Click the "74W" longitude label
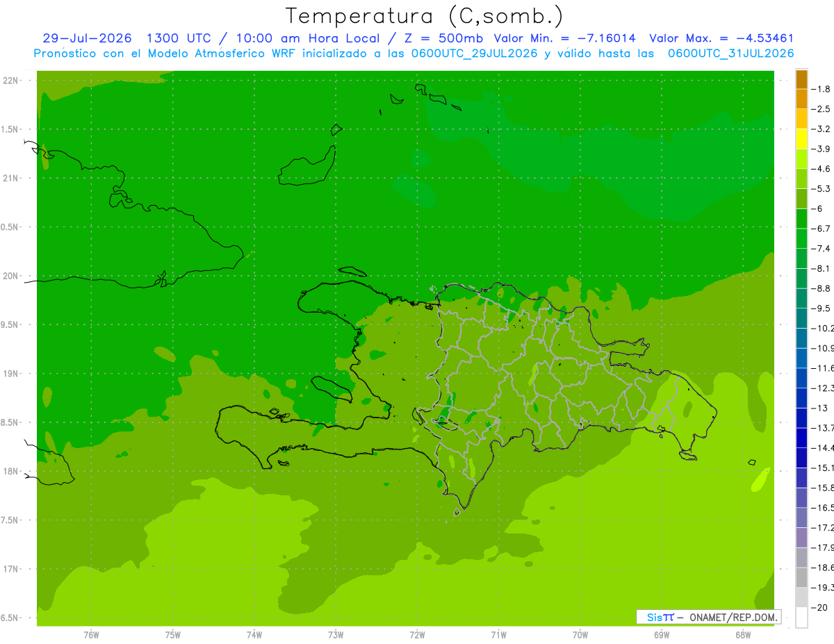Image resolution: width=834 pixels, height=644 pixels. click(254, 636)
